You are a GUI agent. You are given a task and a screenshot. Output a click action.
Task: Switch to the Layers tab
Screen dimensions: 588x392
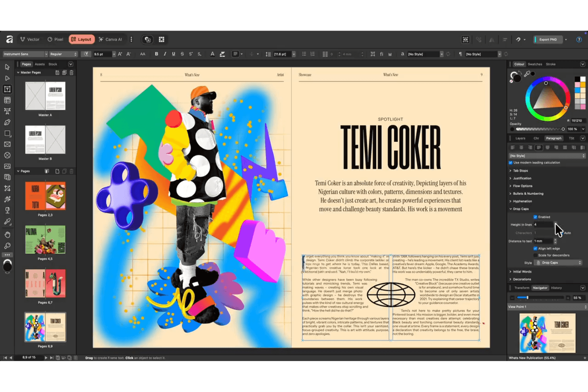(x=520, y=138)
